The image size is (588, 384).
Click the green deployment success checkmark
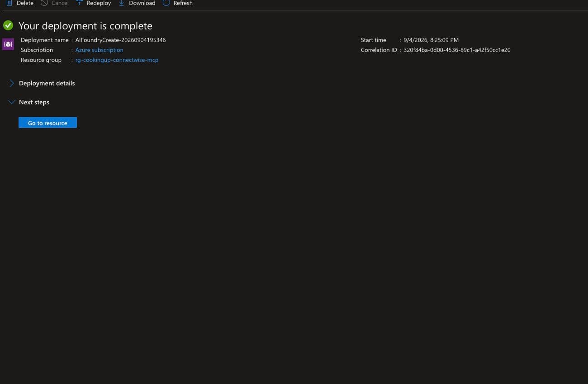tap(8, 25)
